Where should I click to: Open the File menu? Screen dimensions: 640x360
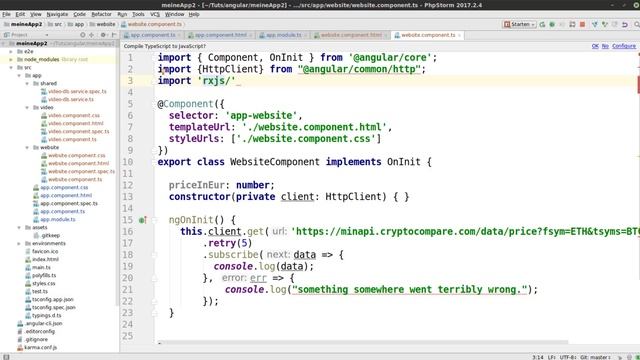pos(6,14)
